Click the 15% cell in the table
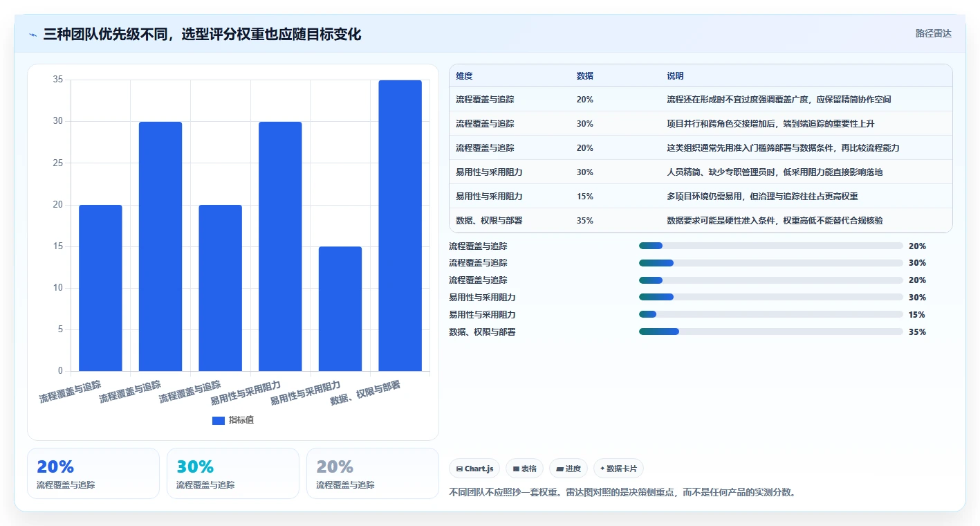Viewport: 980px width, 526px height. pyautogui.click(x=584, y=197)
